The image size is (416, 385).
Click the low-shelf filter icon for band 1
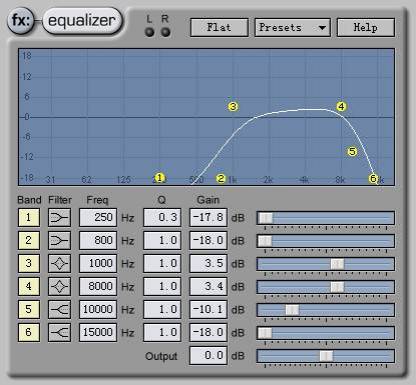(x=59, y=218)
